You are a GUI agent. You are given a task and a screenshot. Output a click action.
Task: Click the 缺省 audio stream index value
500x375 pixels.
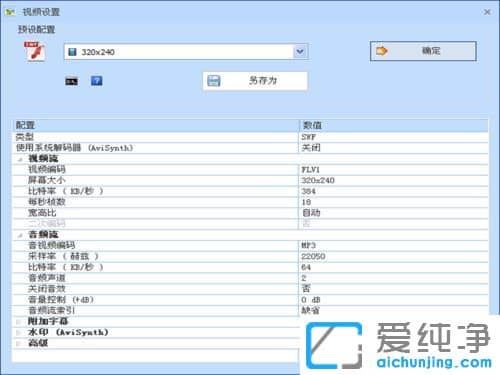tap(311, 310)
